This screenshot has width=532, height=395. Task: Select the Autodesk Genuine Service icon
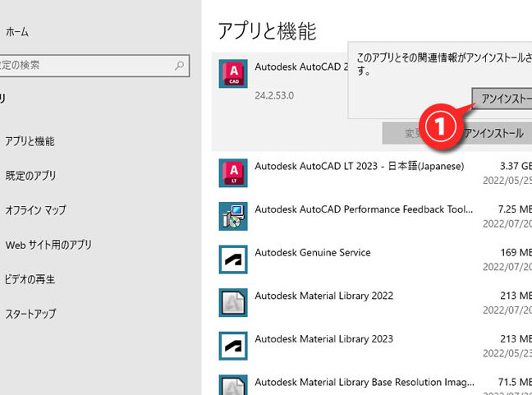point(234,260)
